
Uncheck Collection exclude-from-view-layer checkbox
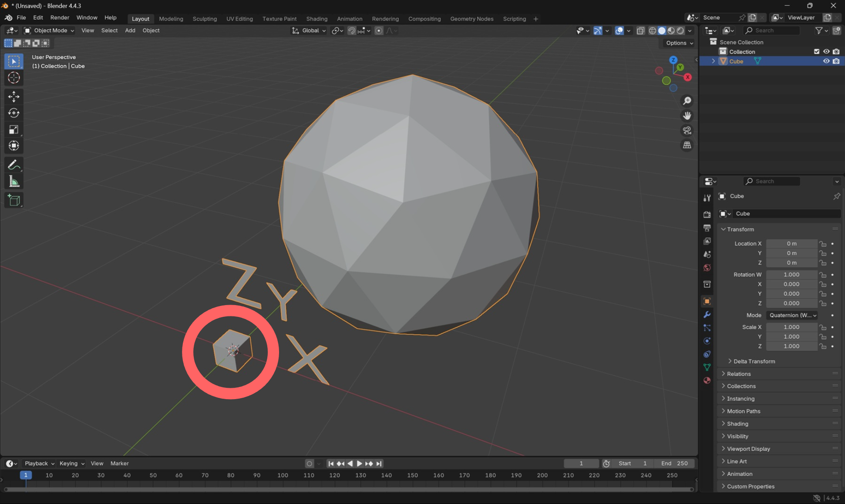pos(817,52)
